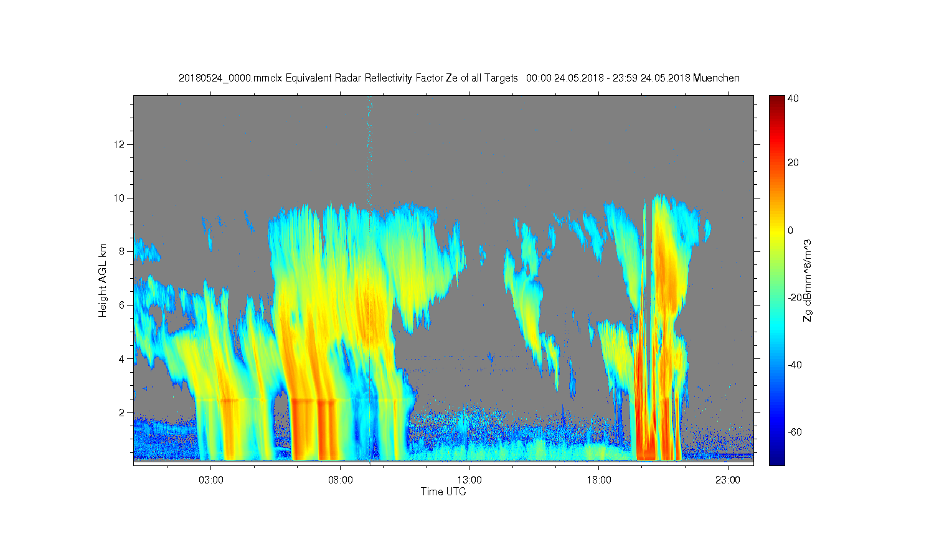Click the plot title text at top
Image resolution: width=934 pixels, height=560 pixels.
tap(459, 78)
